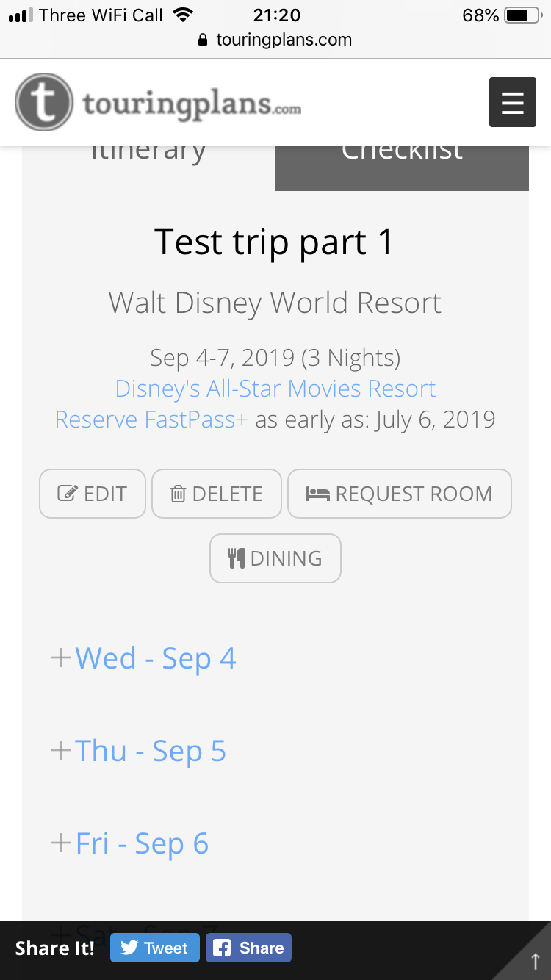The height and width of the screenshot is (980, 551).
Task: Tap the battery icon in status bar
Action: (522, 15)
